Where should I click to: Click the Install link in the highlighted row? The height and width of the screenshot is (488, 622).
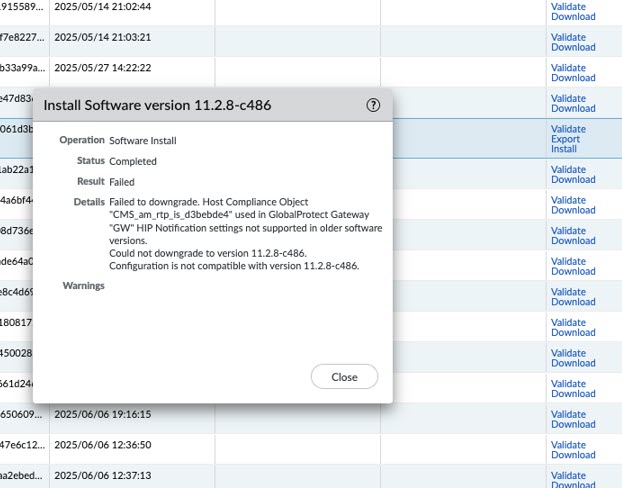coord(563,149)
